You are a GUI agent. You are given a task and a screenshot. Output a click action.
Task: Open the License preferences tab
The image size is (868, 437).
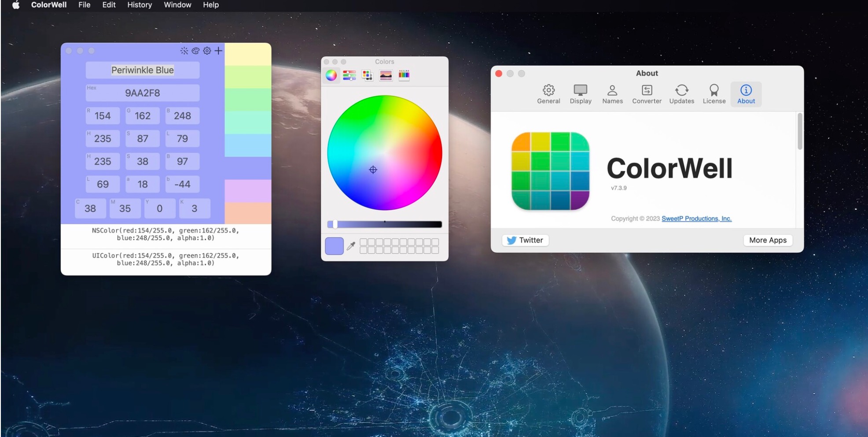click(714, 94)
